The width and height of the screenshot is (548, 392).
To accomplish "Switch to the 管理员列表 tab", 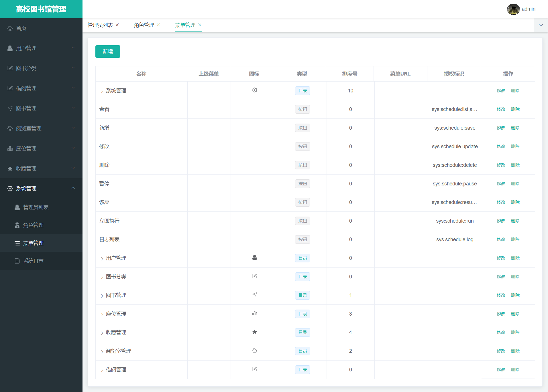I will tap(100, 25).
